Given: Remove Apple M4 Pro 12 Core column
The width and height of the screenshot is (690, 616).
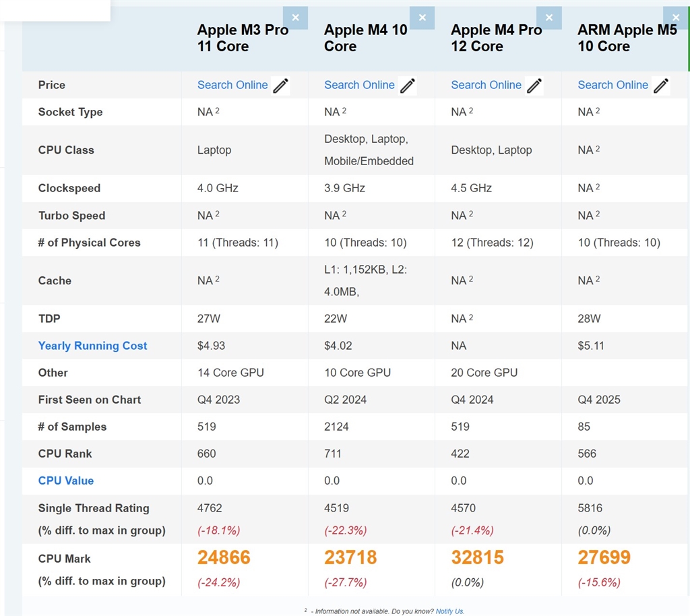Looking at the screenshot, I should point(549,18).
